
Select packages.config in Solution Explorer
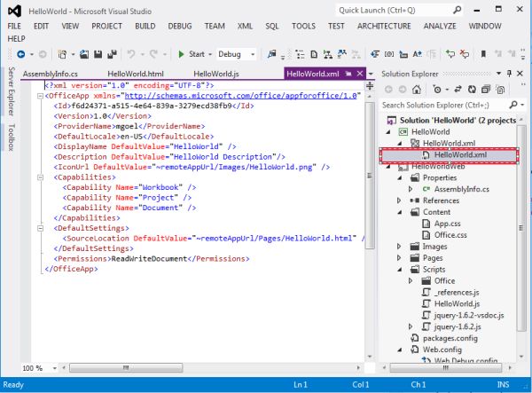point(450,338)
